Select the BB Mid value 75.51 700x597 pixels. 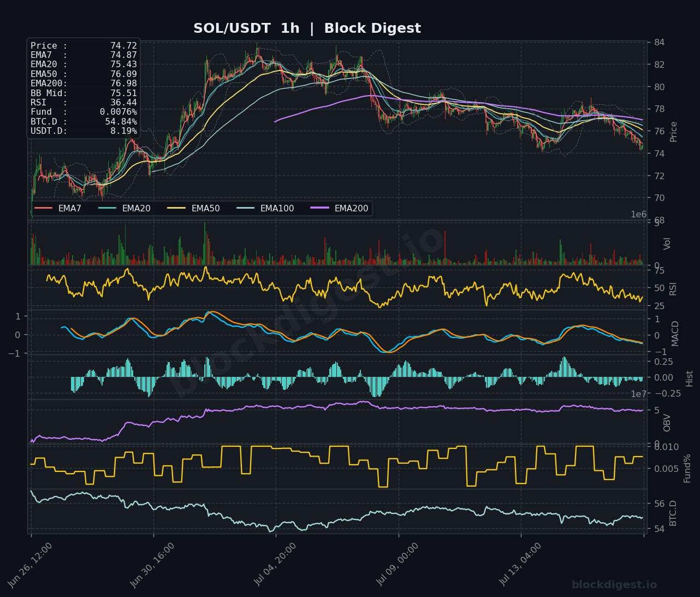coord(123,93)
